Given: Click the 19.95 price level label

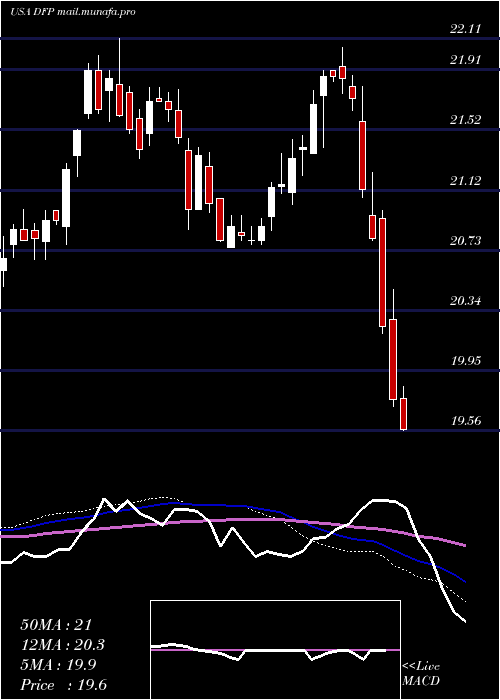Looking at the screenshot, I should (466, 360).
